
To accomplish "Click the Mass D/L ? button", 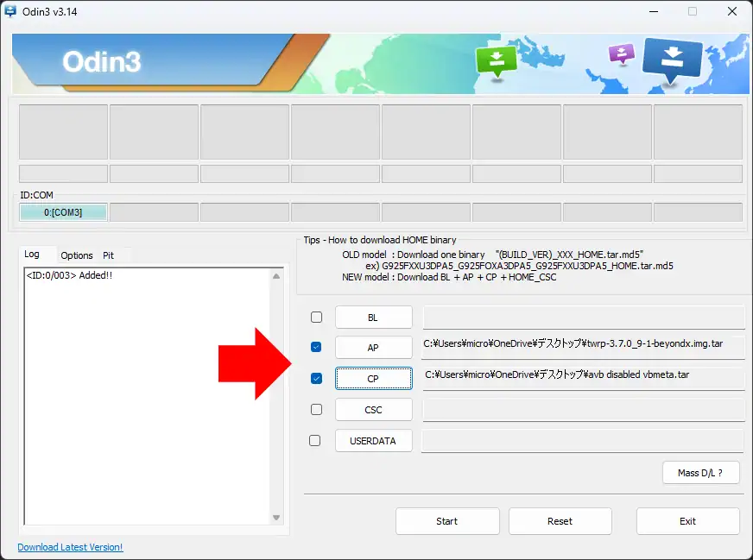I will point(700,472).
